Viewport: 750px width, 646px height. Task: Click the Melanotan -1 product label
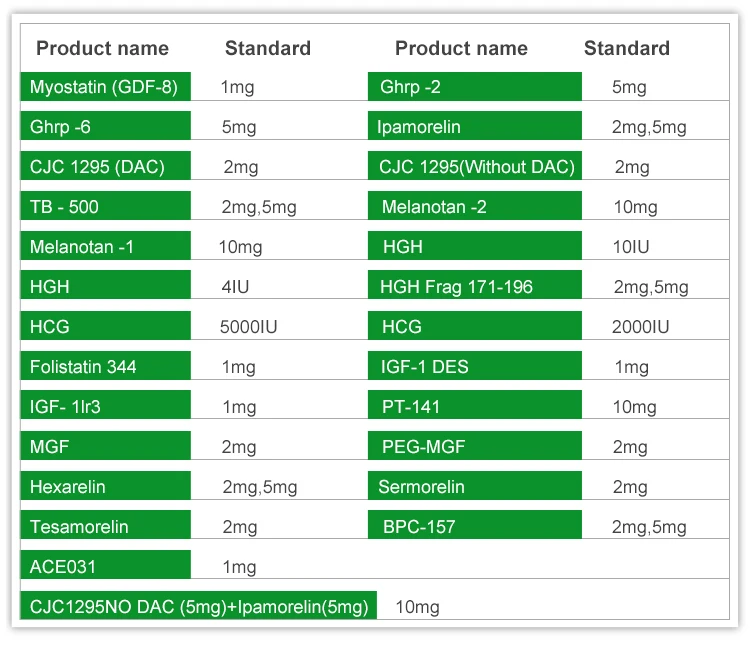(104, 247)
